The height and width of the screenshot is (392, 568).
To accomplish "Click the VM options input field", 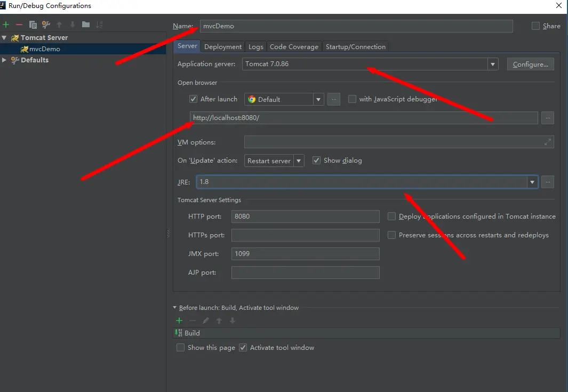I will (399, 142).
